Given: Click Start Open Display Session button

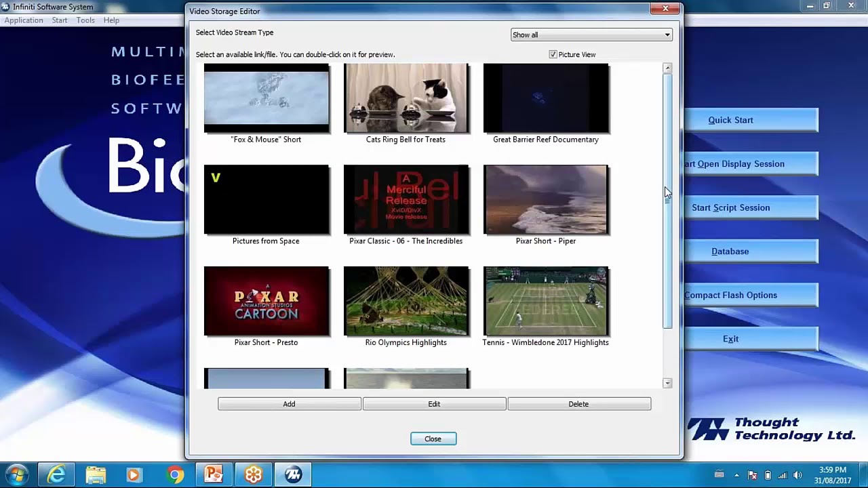Looking at the screenshot, I should [751, 164].
